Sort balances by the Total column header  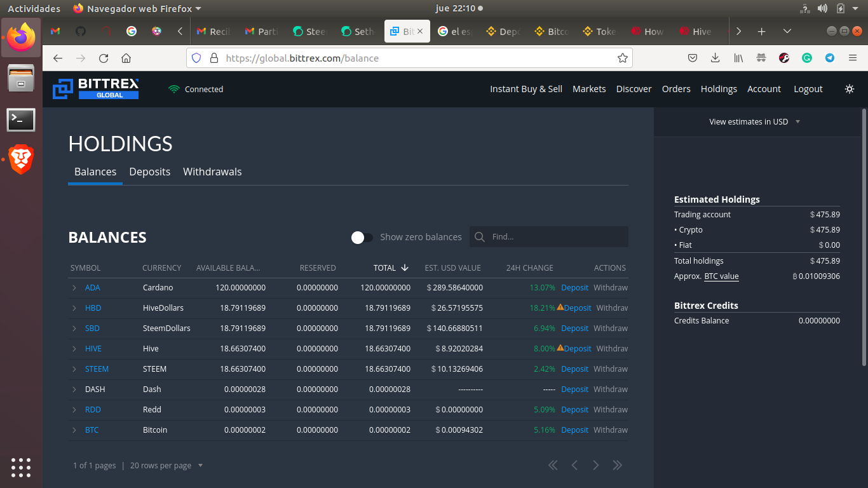pyautogui.click(x=391, y=268)
